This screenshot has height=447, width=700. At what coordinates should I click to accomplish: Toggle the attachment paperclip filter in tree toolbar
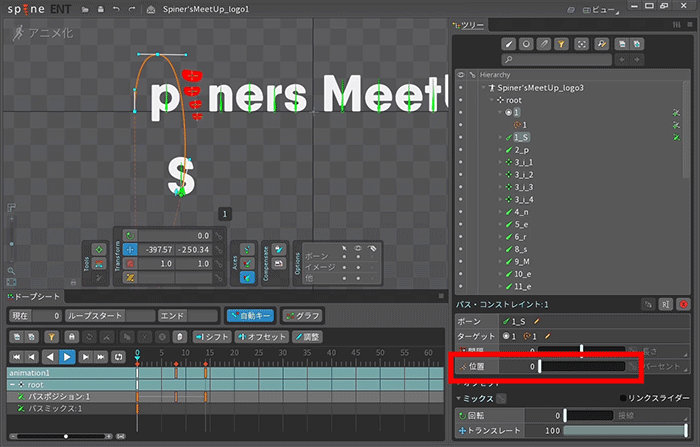coord(543,44)
